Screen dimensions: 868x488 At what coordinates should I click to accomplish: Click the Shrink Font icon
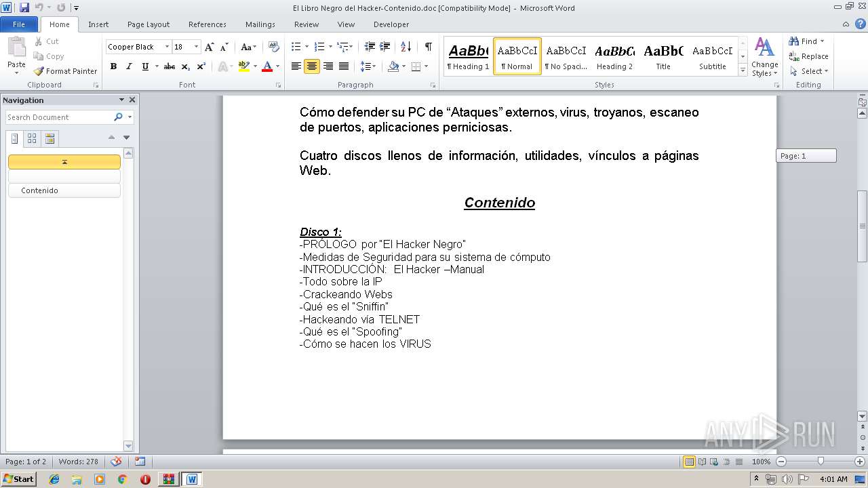click(x=224, y=47)
